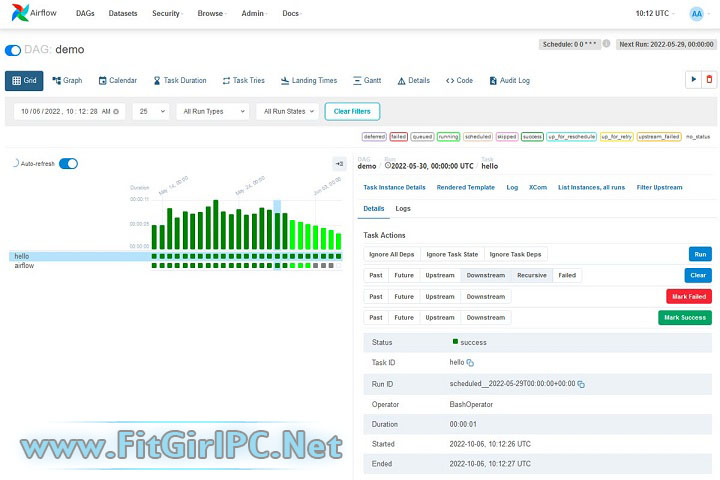This screenshot has height=480, width=720.
Task: Clear the date field with x icon
Action: tap(116, 111)
